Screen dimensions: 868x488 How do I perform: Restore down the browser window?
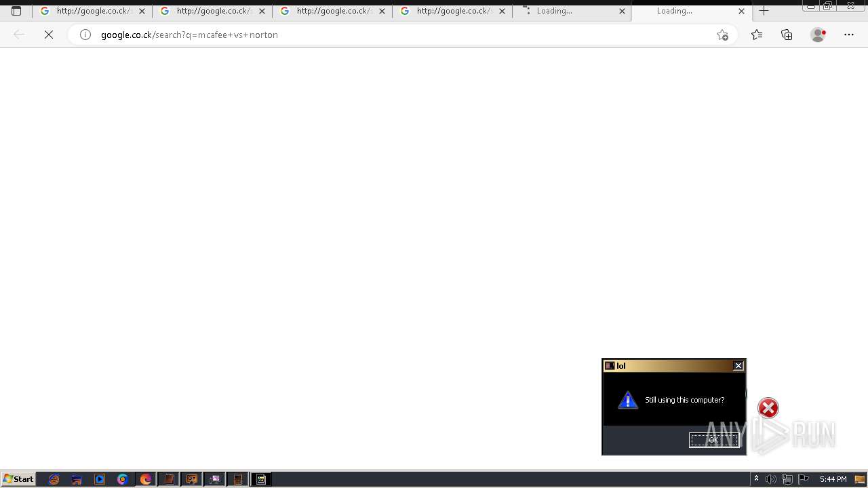pyautogui.click(x=828, y=5)
